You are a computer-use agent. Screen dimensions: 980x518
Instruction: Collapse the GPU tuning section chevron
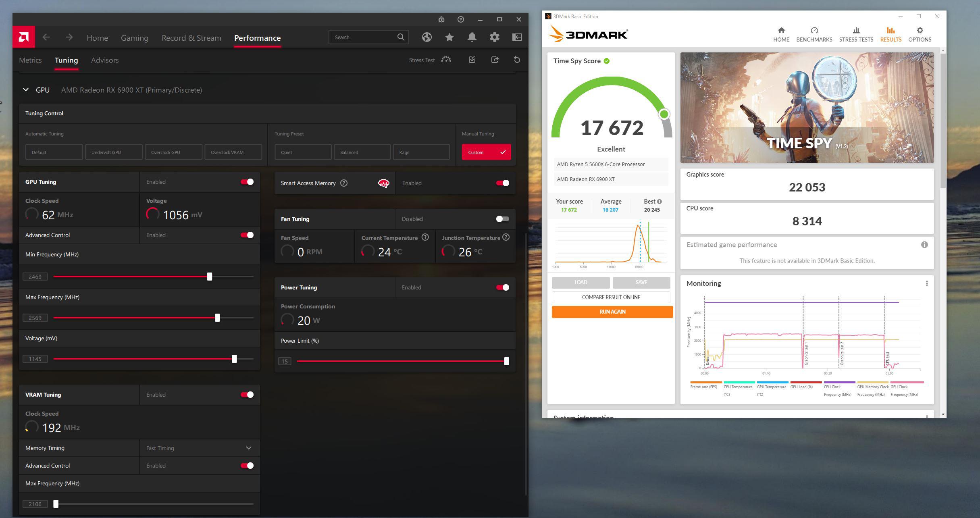(25, 89)
